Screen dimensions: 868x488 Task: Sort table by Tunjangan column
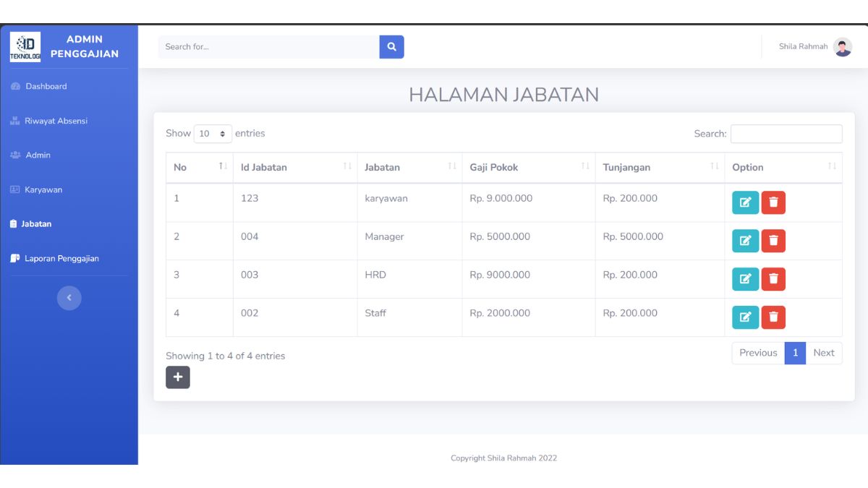(660, 168)
